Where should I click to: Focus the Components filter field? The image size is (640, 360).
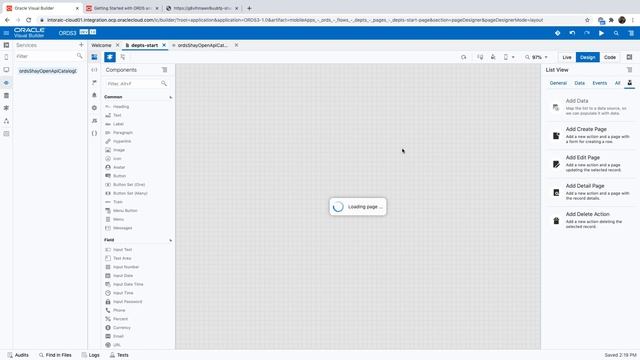(x=137, y=84)
